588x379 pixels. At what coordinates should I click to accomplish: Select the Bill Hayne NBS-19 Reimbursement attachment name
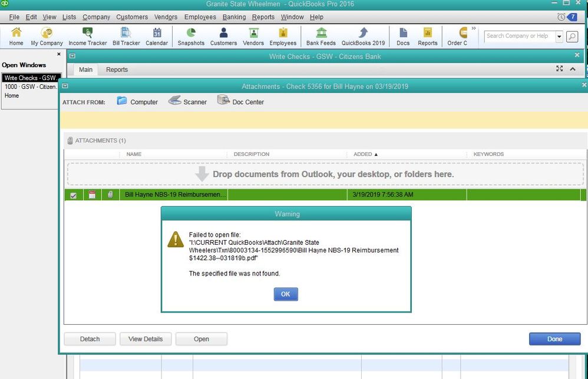pos(176,195)
